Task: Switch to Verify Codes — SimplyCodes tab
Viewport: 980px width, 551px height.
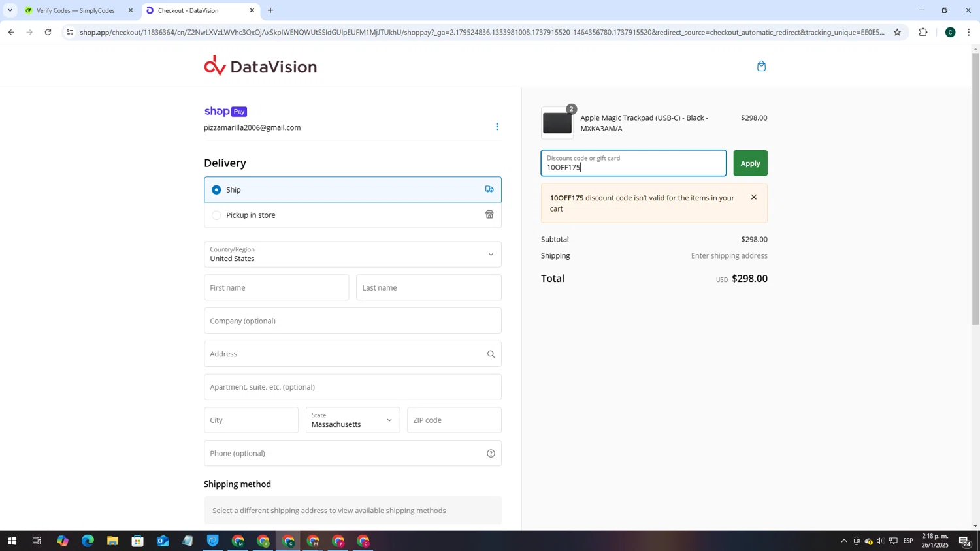Action: click(x=75, y=10)
